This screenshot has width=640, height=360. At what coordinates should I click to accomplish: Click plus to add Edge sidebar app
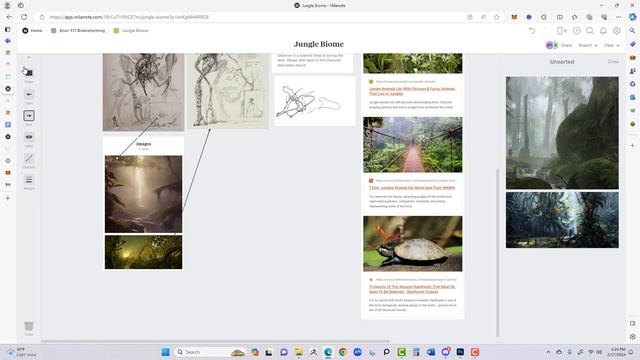coord(632,145)
